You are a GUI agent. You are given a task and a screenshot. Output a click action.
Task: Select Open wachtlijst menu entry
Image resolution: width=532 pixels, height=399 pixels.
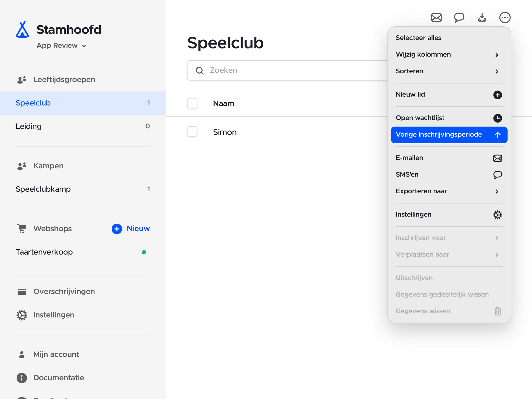pos(449,118)
